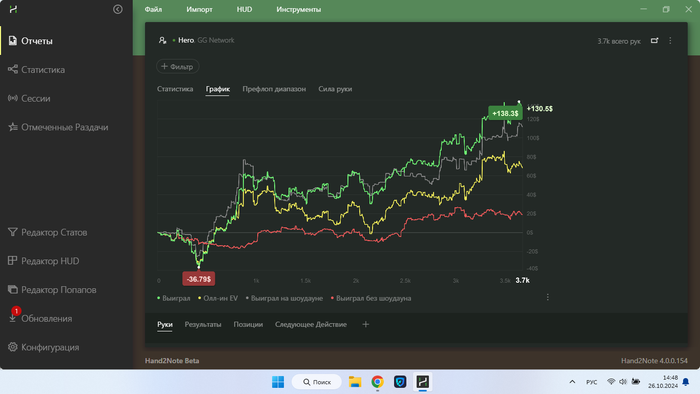Viewport: 700px width, 394px height.
Task: Toggle the Выиграл на шоудауне legend line
Action: tap(284, 298)
